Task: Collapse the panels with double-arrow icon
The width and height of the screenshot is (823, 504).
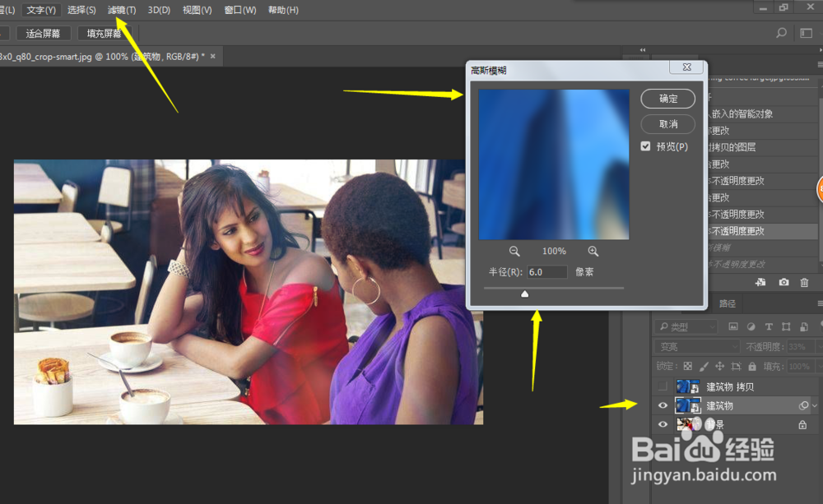Action: [x=643, y=50]
